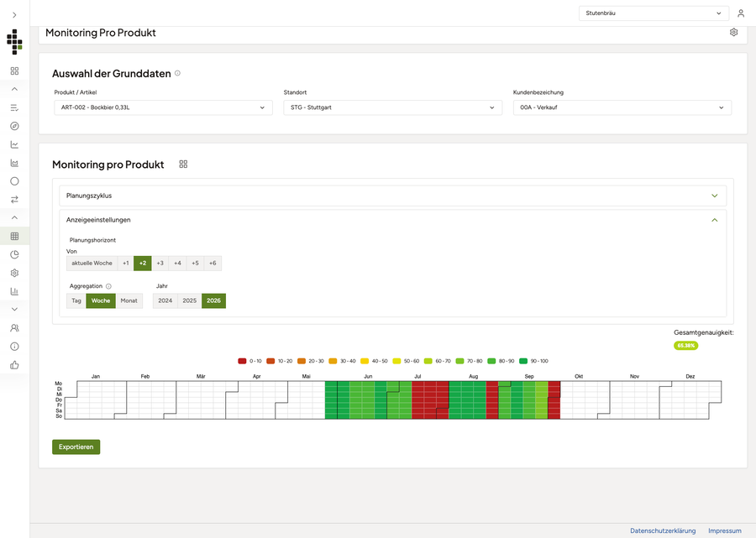The width and height of the screenshot is (756, 538).
Task: Select the +4 planning horizon option
Action: pyautogui.click(x=177, y=263)
